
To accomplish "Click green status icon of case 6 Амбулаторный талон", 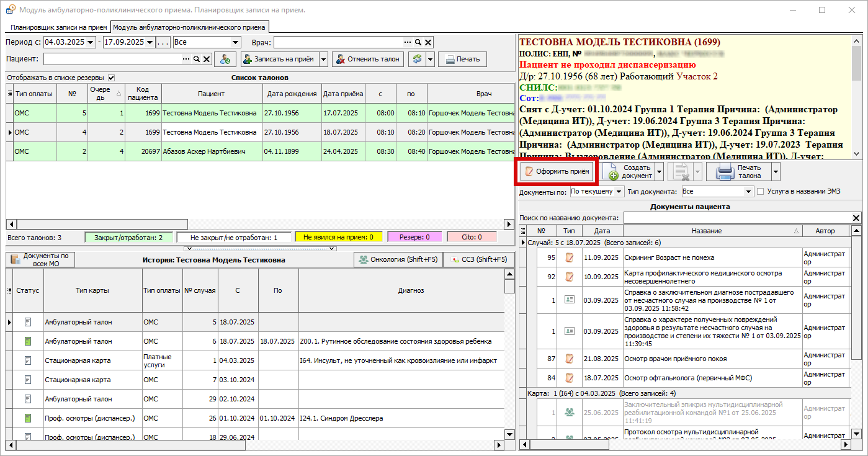I will coord(27,341).
